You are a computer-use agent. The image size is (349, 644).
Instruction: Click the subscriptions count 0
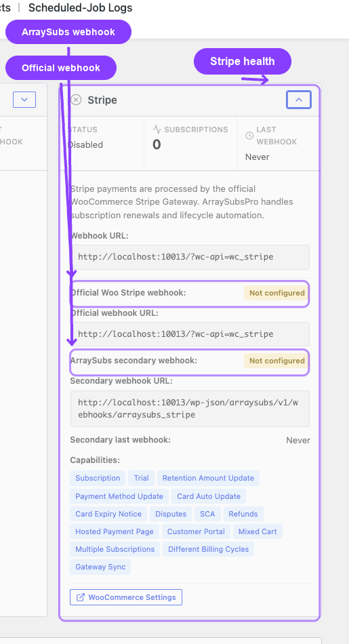(x=157, y=144)
